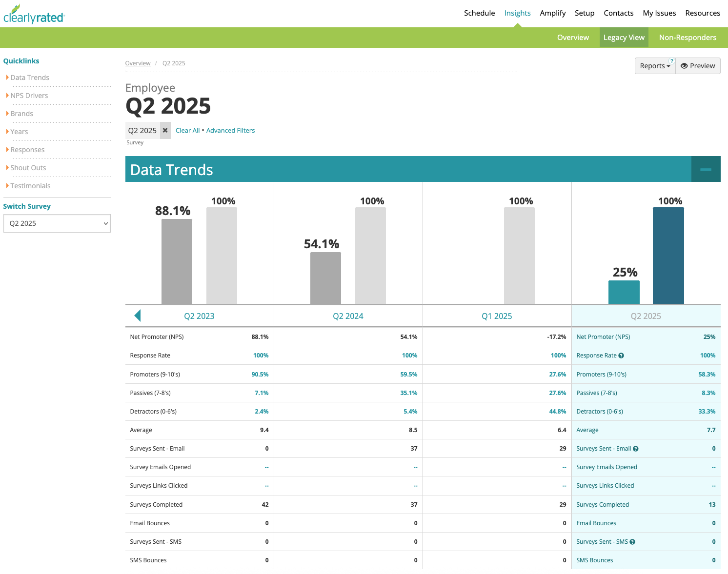This screenshot has width=728, height=574.
Task: Click the Clear All link
Action: point(188,131)
